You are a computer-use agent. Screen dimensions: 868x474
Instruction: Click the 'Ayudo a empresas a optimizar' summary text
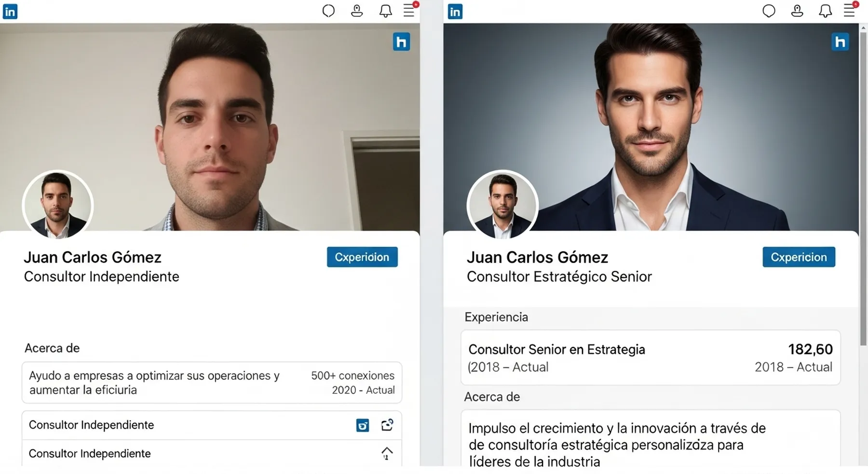[154, 382]
